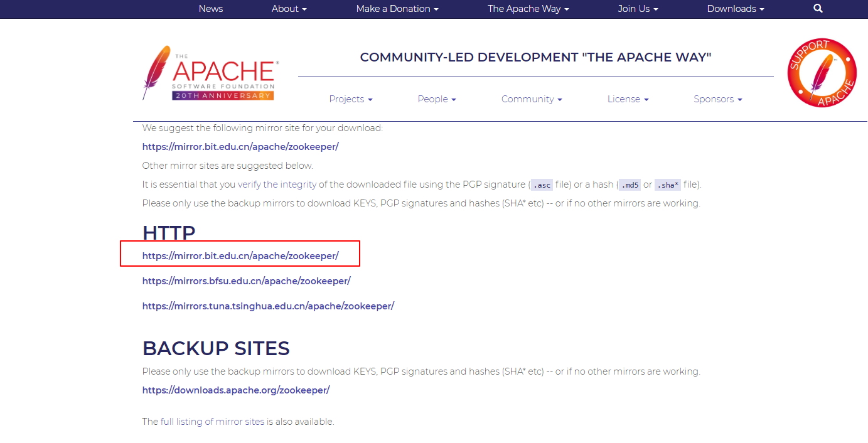This screenshot has width=868, height=443.
Task: Open suggested mirror.bit.edu.cn link near top
Action: (x=240, y=147)
